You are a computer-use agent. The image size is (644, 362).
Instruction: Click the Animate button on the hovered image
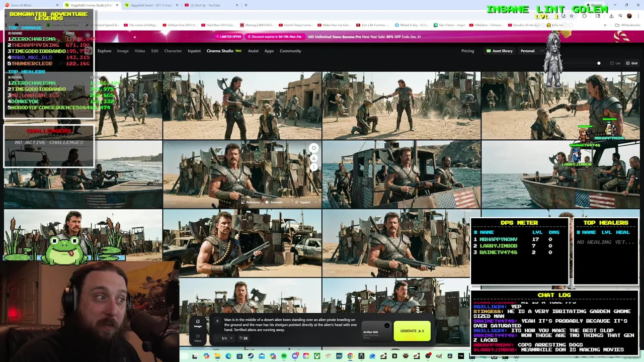point(275,202)
